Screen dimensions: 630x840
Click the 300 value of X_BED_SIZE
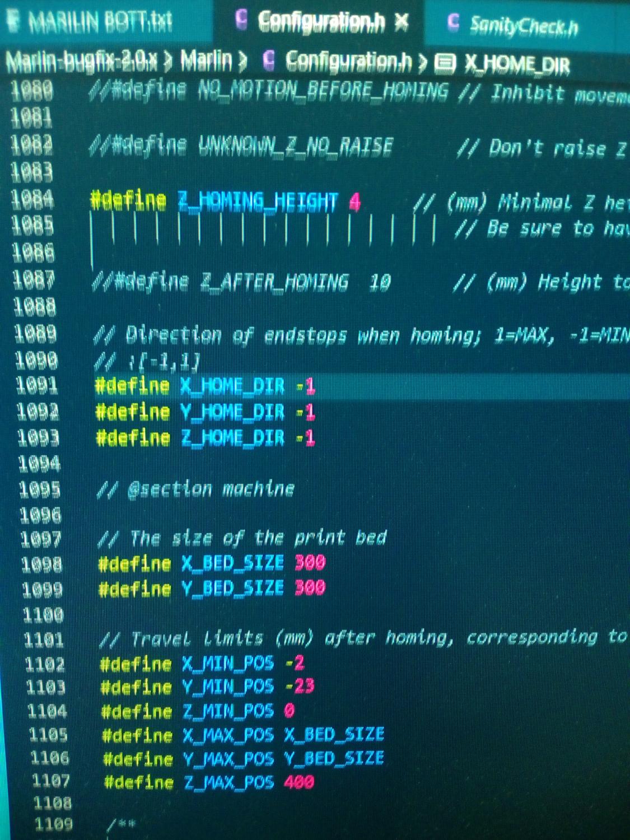pyautogui.click(x=310, y=562)
